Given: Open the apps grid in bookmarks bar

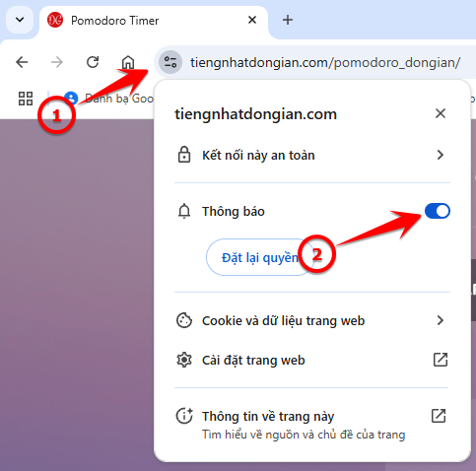Looking at the screenshot, I should point(26,99).
